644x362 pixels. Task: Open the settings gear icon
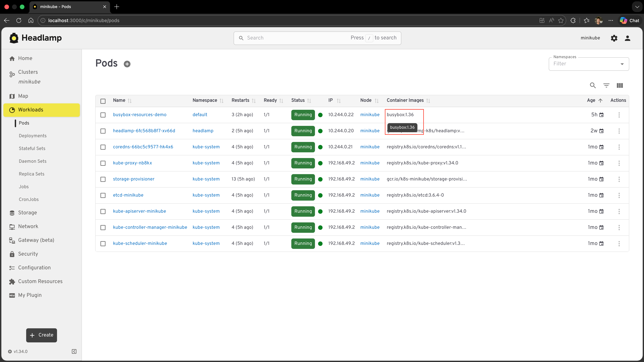tap(614, 38)
